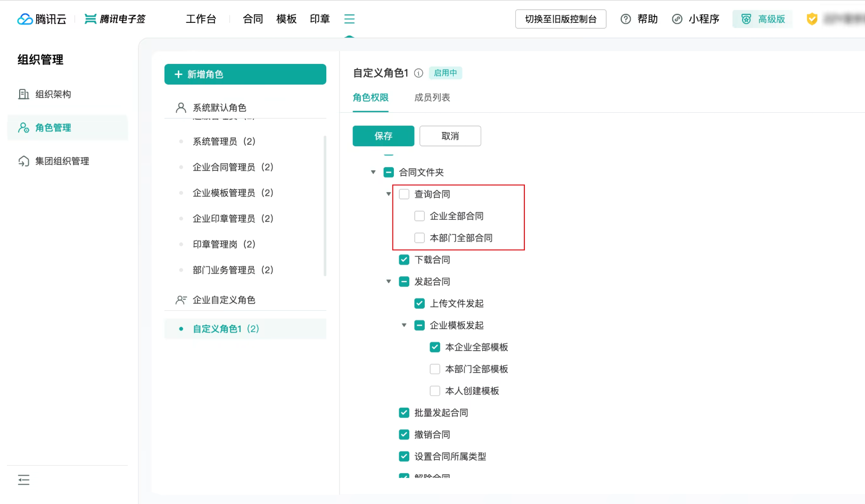Click the 角色管理 person icon
Image resolution: width=865 pixels, height=504 pixels.
coord(23,128)
